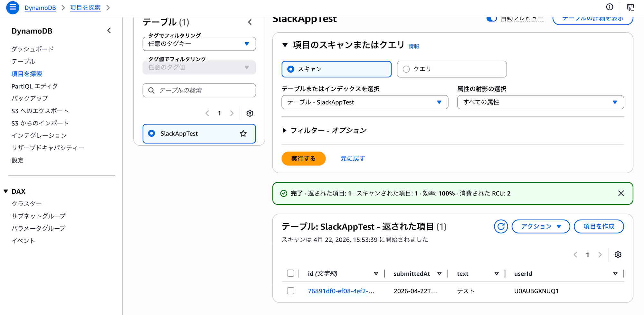The image size is (644, 315).
Task: Toggle the 自動プレビュー switch
Action: point(491,18)
